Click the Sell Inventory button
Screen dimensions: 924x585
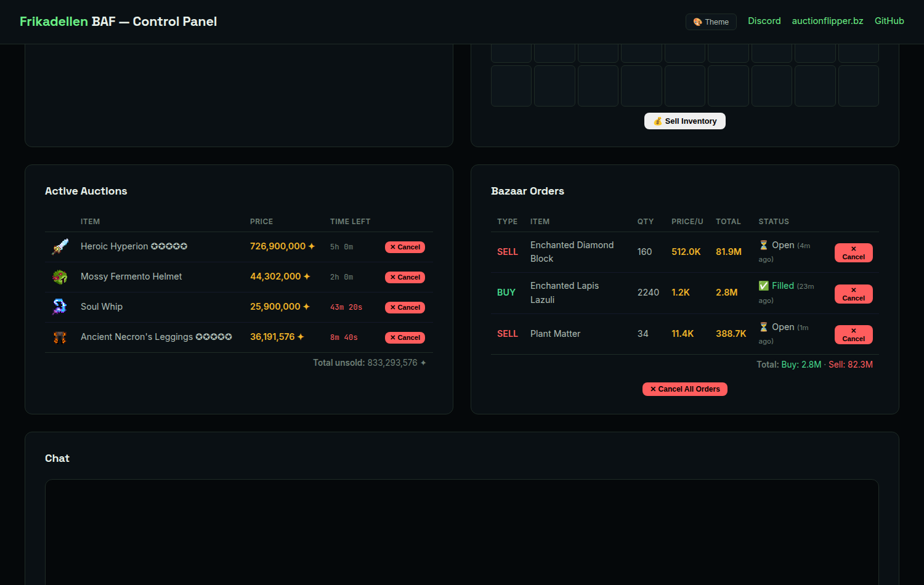684,121
